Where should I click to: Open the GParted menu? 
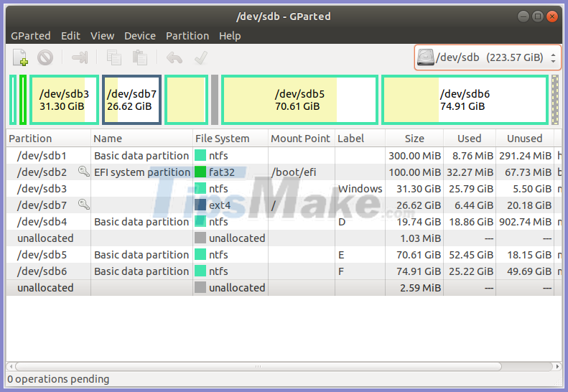click(x=30, y=36)
